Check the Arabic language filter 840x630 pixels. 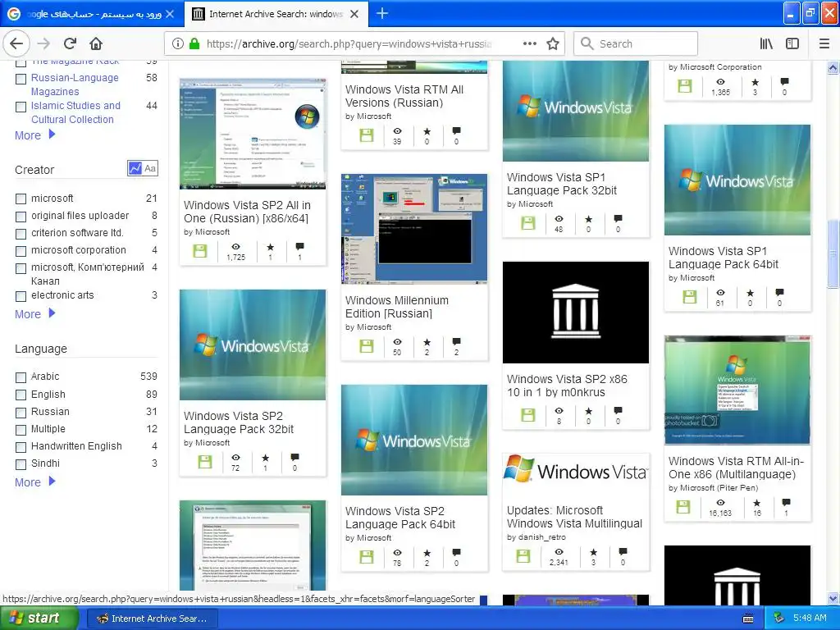click(x=21, y=377)
